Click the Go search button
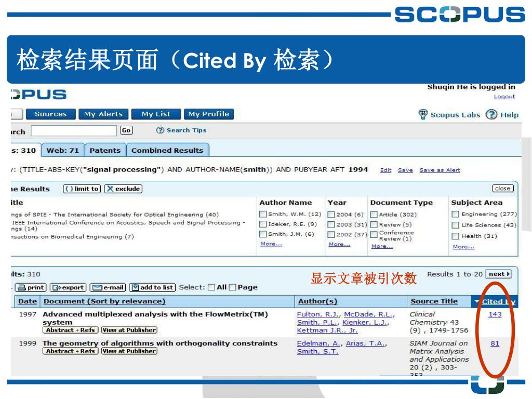This screenshot has width=532, height=399. point(126,130)
